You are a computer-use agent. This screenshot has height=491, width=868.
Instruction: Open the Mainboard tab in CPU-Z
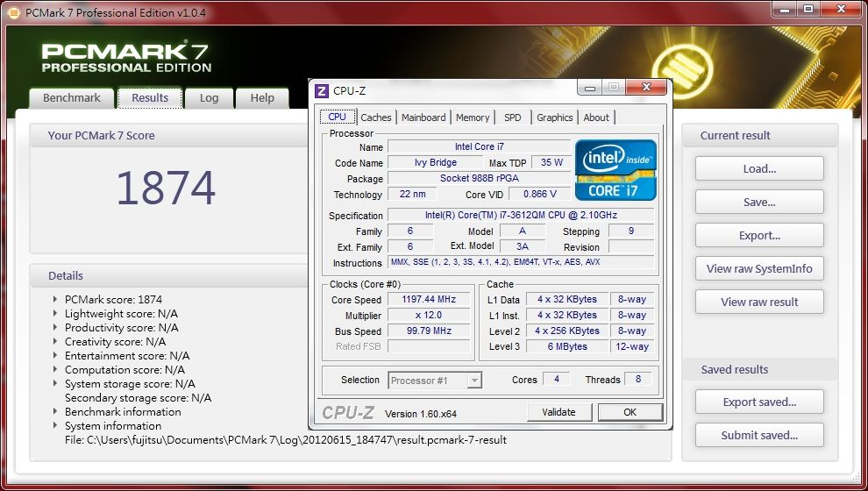tap(423, 117)
